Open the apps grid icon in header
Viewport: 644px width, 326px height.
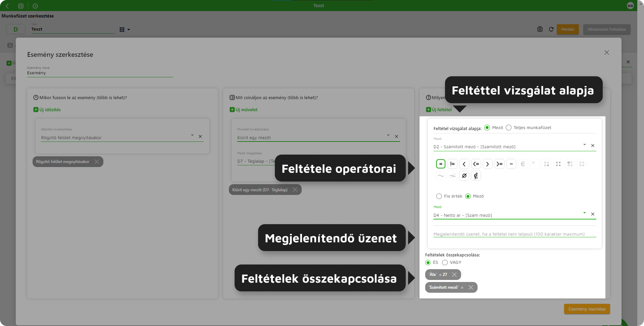[21, 6]
